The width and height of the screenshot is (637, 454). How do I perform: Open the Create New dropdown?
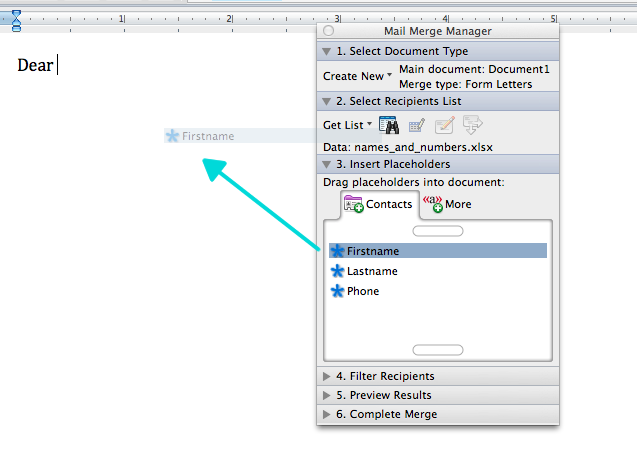pyautogui.click(x=358, y=76)
